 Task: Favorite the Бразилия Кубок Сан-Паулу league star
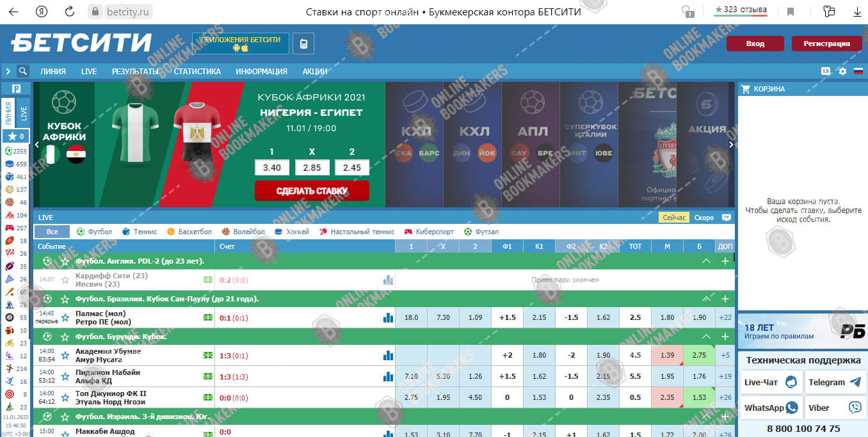tap(65, 299)
